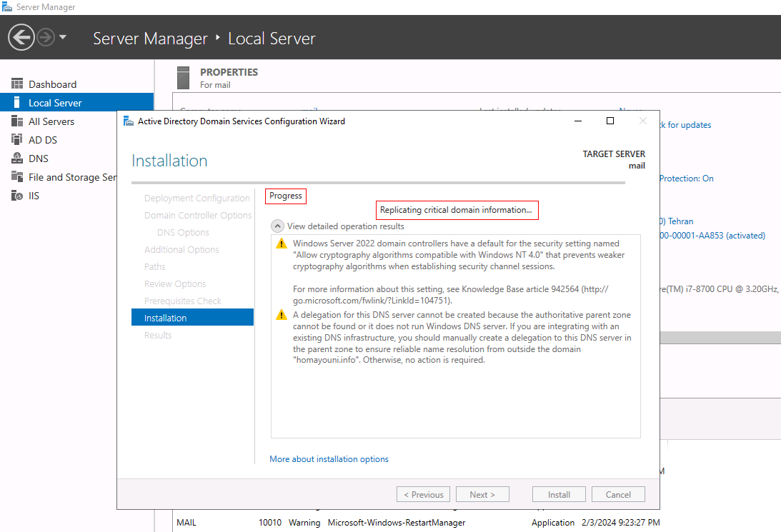Click the Server Manager back arrow
The width and height of the screenshot is (781, 532).
21,37
